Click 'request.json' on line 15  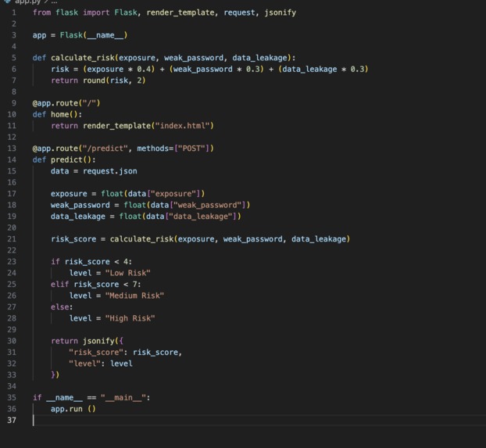(110, 171)
